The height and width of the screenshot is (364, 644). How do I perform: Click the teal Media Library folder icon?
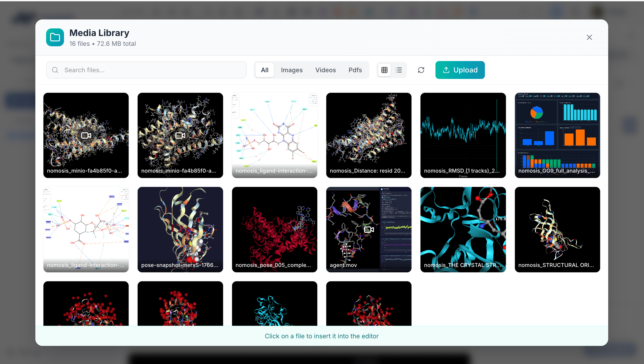point(55,37)
